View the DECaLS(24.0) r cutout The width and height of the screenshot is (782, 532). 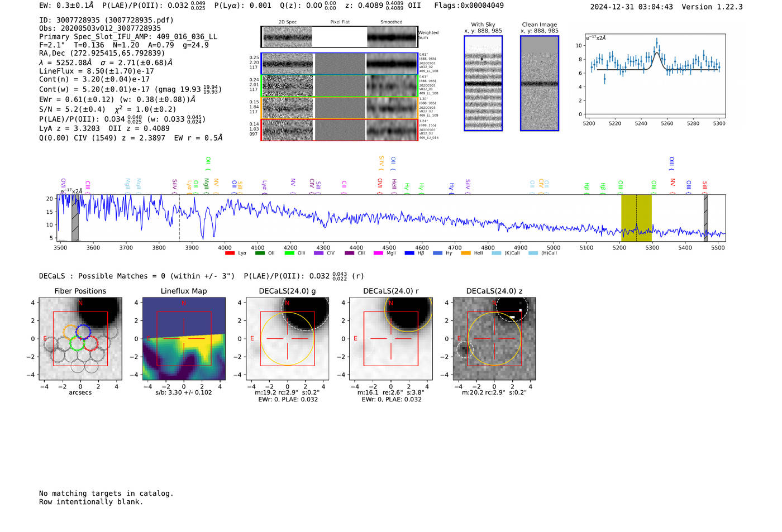pyautogui.click(x=391, y=338)
